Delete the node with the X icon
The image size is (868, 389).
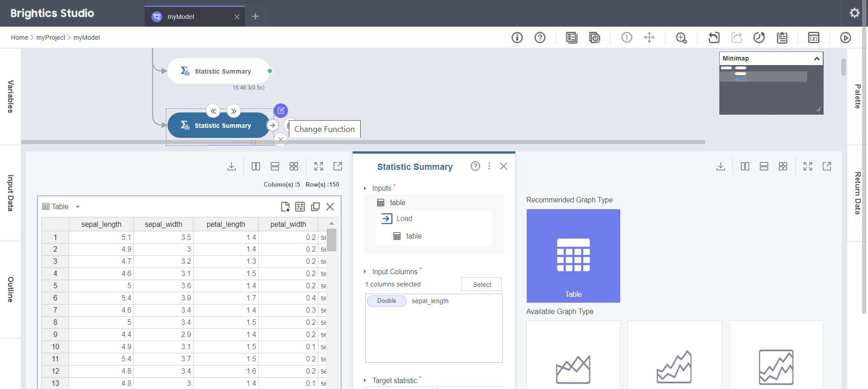(281, 139)
